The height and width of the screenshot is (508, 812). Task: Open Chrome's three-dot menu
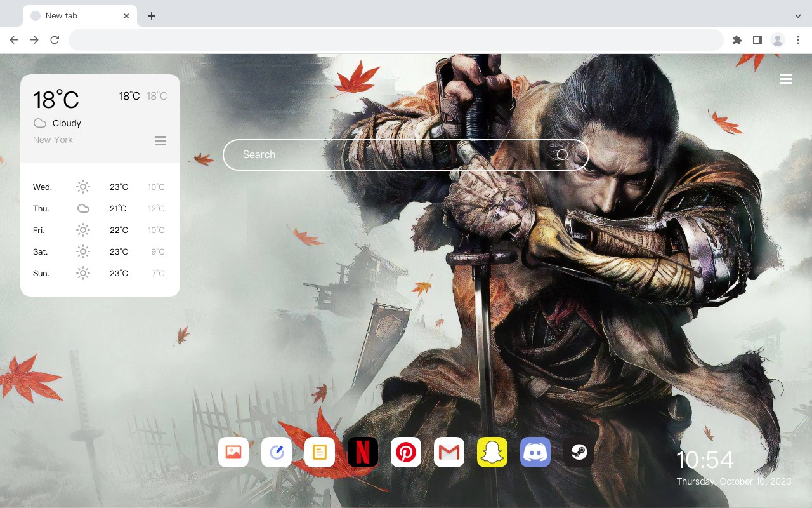click(x=798, y=40)
